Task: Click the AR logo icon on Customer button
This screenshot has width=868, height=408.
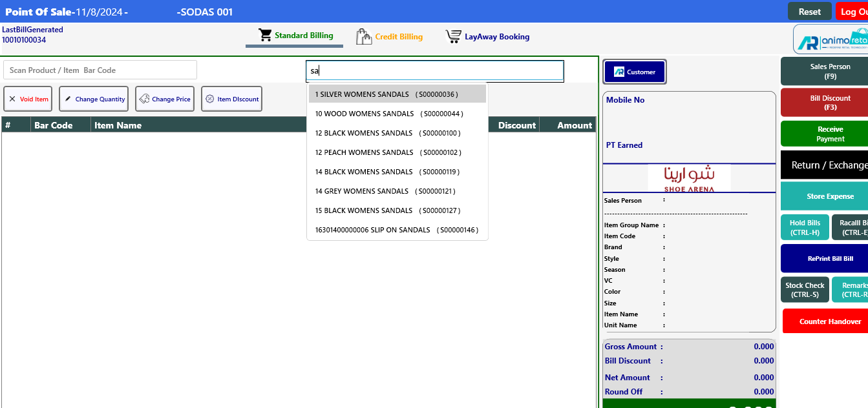Action: (619, 72)
